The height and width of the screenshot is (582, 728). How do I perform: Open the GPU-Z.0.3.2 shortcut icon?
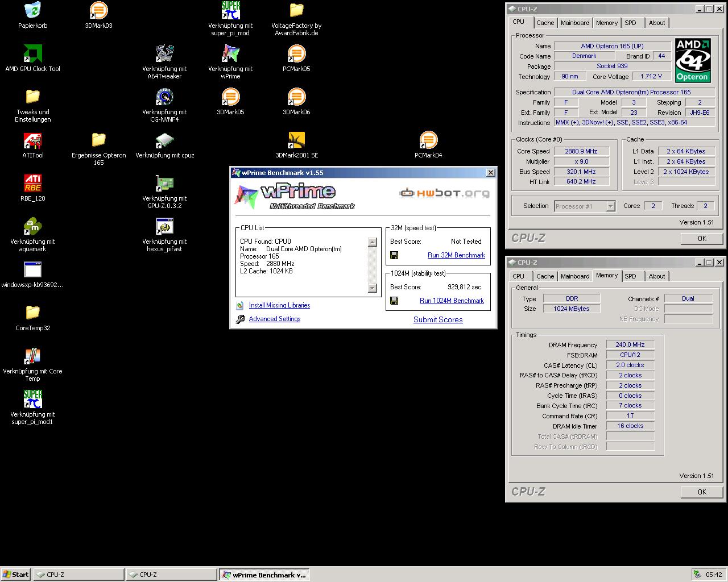pos(164,183)
